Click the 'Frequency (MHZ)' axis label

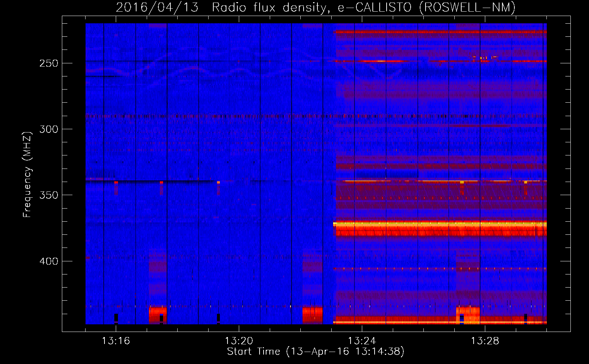(x=27, y=175)
